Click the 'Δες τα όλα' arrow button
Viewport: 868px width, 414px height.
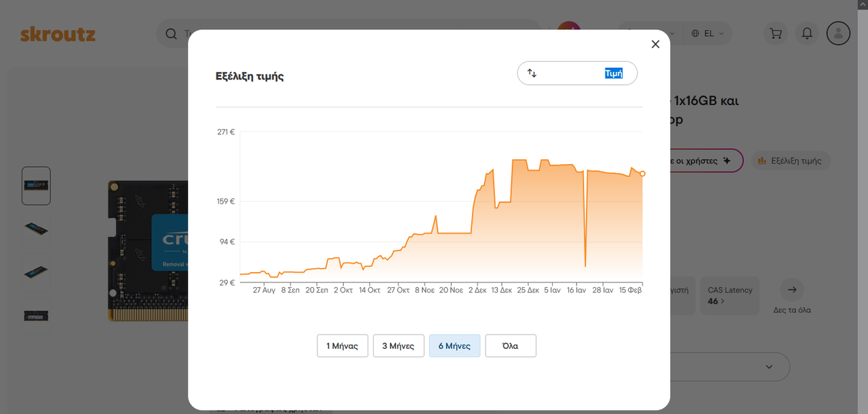pyautogui.click(x=791, y=290)
